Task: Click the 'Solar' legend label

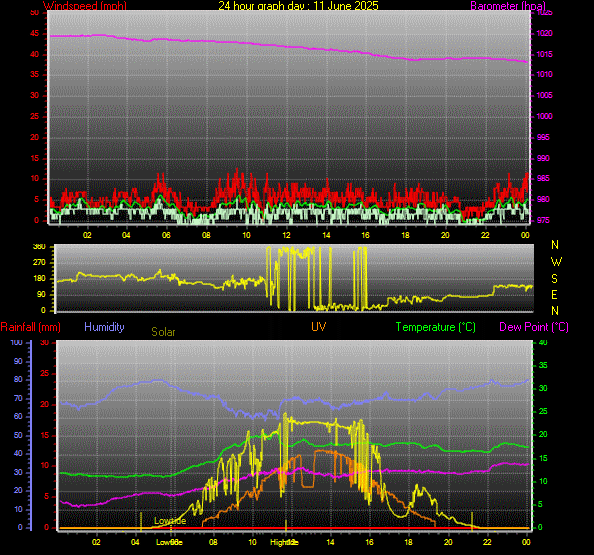Action: [x=163, y=332]
